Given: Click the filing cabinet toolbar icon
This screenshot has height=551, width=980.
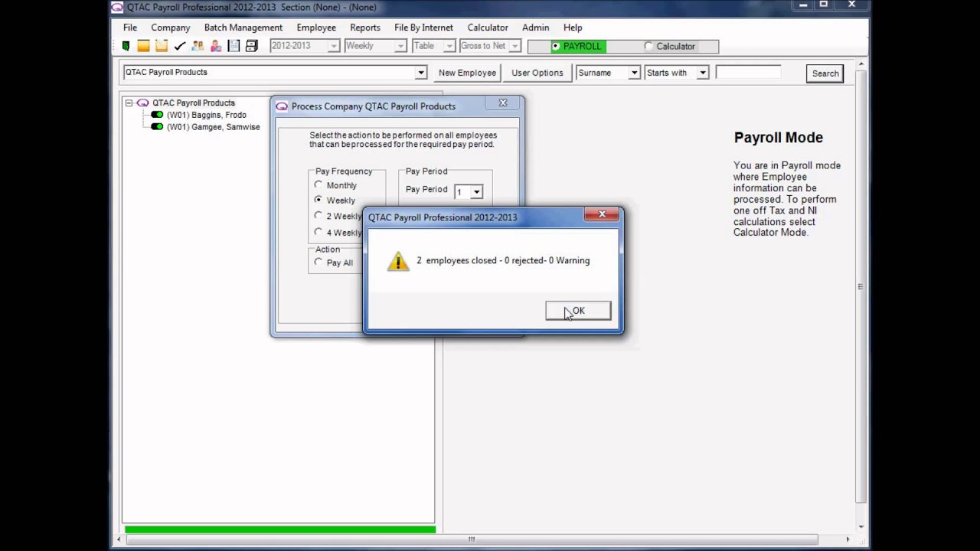Looking at the screenshot, I should (251, 46).
